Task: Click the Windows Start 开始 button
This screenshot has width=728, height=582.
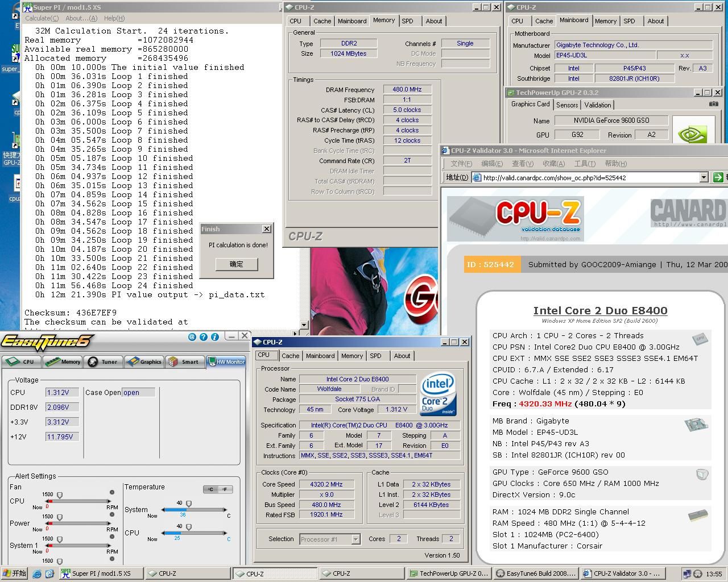Action: [x=15, y=573]
